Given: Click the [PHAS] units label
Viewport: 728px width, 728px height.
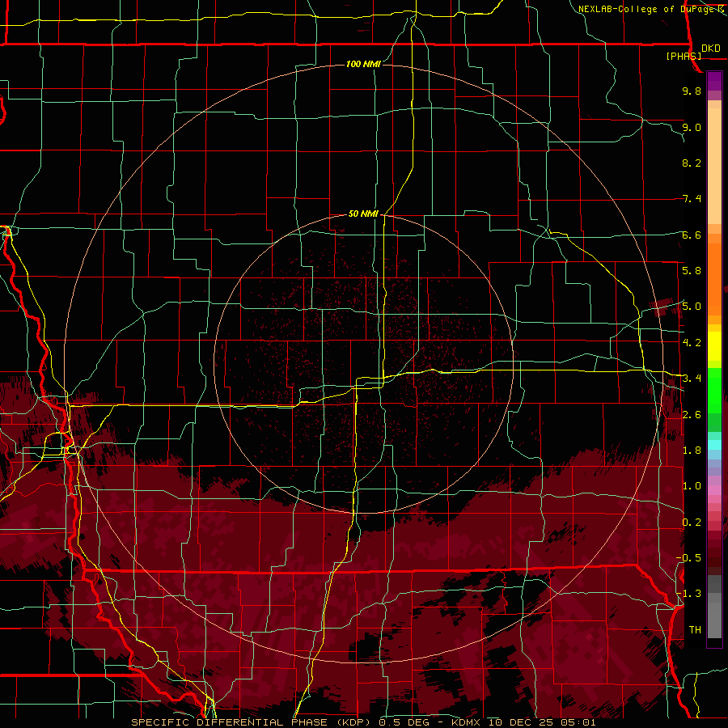Looking at the screenshot, I should click(x=684, y=56).
